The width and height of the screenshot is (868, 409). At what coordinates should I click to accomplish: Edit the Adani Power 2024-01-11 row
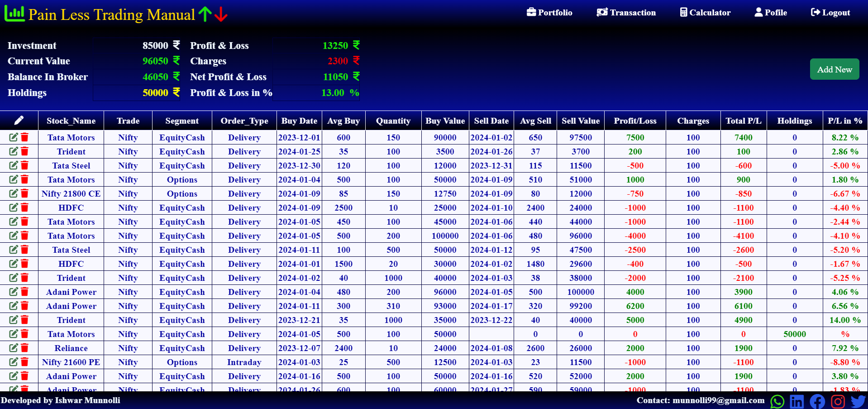(x=14, y=306)
